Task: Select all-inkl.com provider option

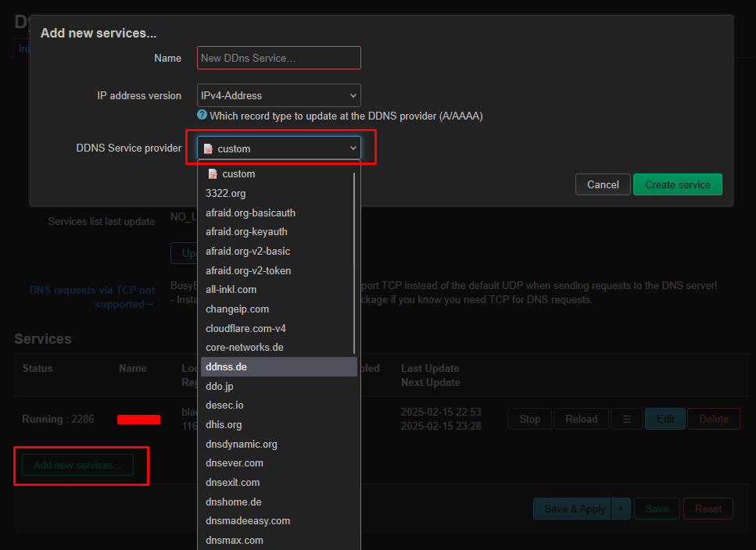Action: [x=278, y=289]
